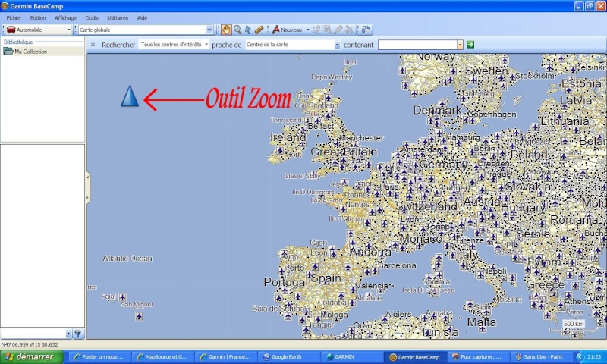
Task: Click the Nouveau waypoint button
Action: tap(288, 30)
